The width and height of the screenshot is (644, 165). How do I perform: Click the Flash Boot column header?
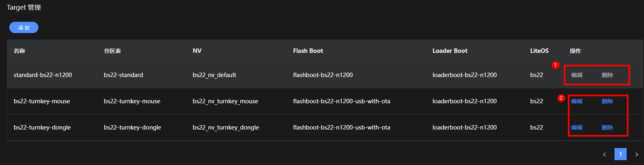[308, 51]
